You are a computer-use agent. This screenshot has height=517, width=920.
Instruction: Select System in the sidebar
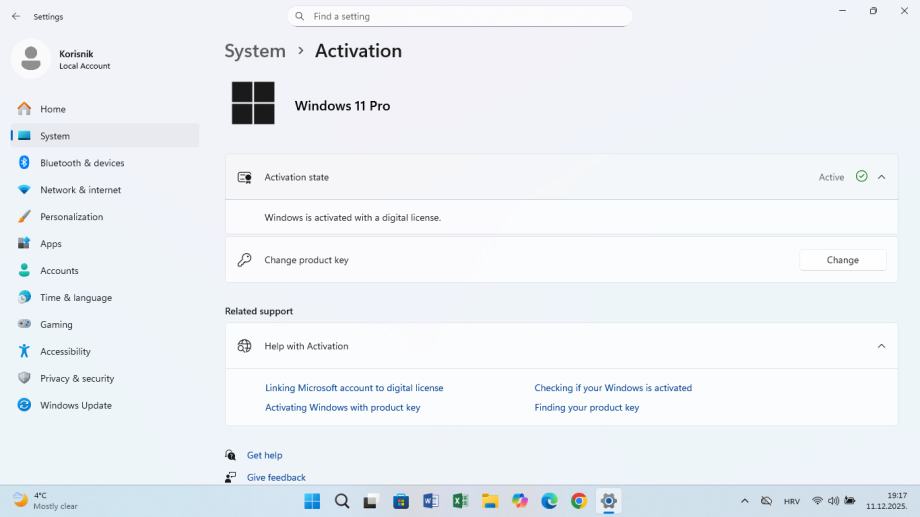[104, 136]
